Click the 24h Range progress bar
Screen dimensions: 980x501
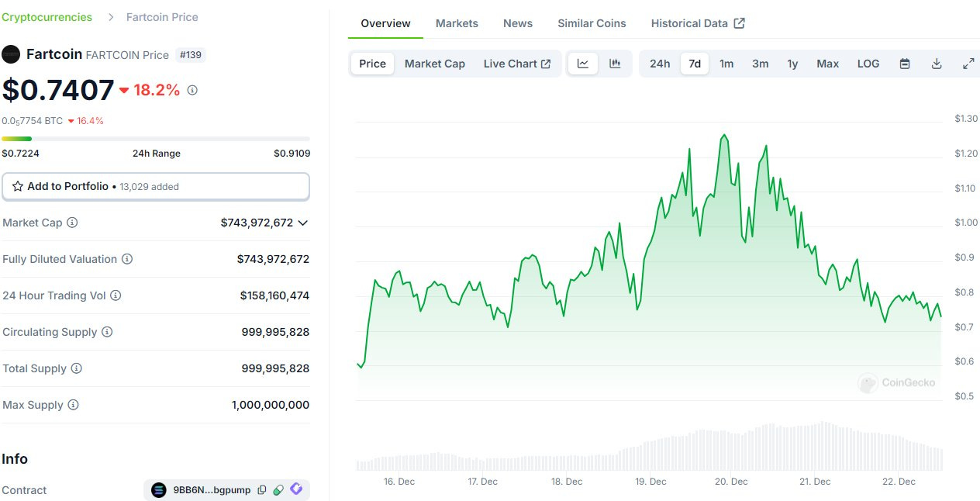(x=156, y=139)
